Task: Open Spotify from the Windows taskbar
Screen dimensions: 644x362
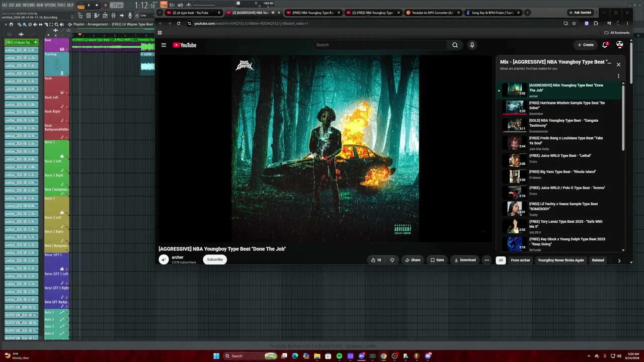Action: click(339, 356)
